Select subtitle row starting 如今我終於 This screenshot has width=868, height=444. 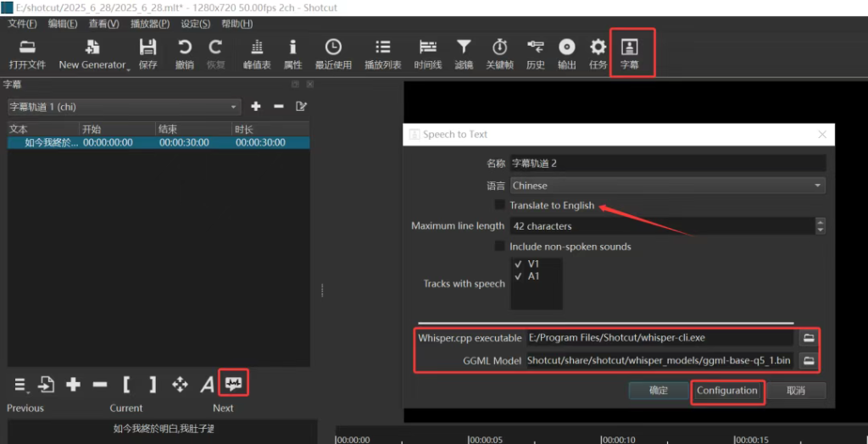click(159, 142)
